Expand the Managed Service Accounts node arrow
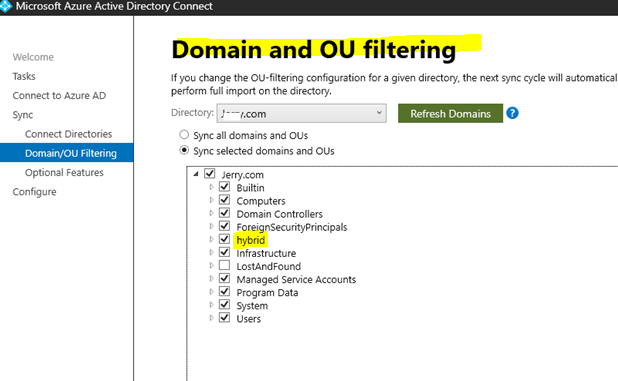This screenshot has height=381, width=618. (x=211, y=279)
